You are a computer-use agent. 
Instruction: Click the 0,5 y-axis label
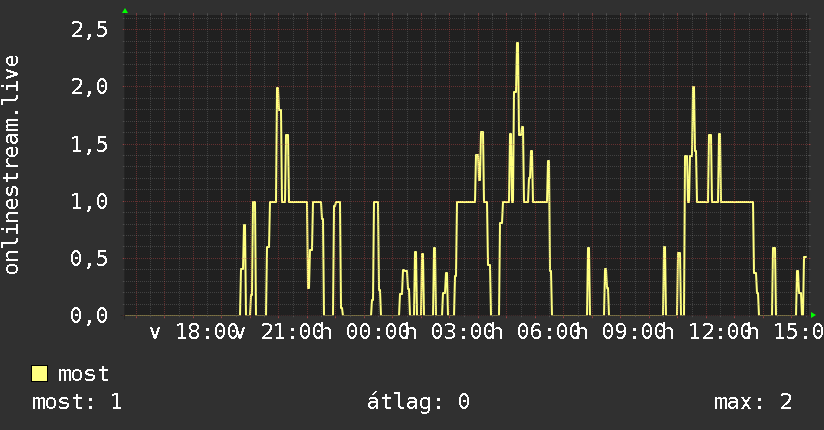89,259
